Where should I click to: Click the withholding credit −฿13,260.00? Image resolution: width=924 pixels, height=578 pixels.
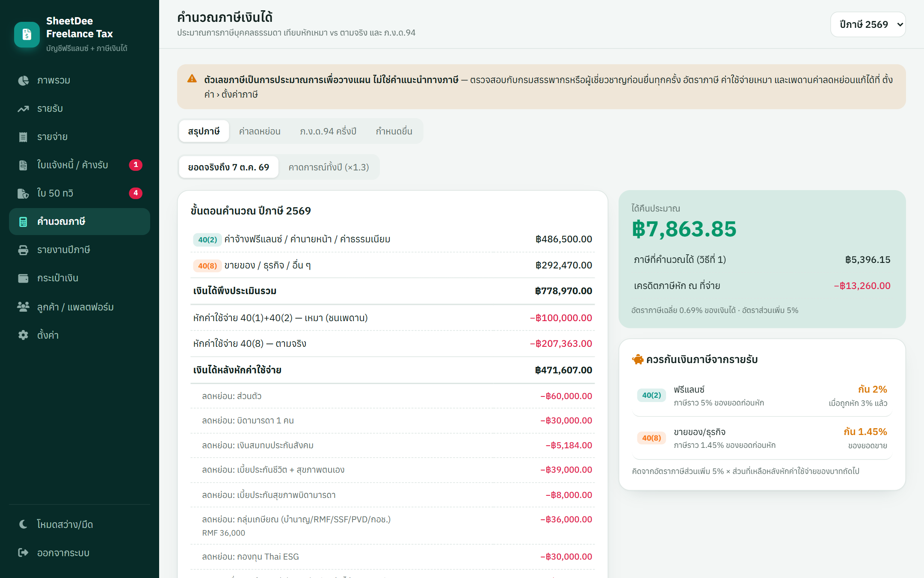tap(862, 286)
